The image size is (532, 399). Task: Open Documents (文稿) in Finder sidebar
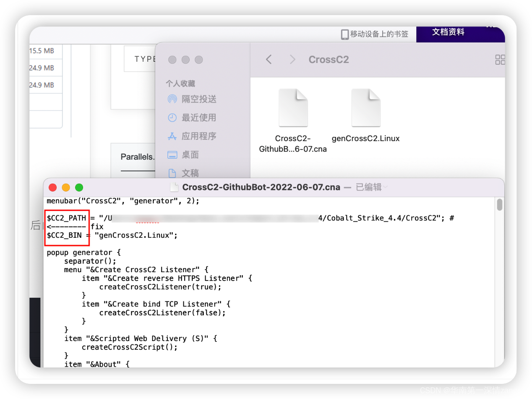point(183,173)
